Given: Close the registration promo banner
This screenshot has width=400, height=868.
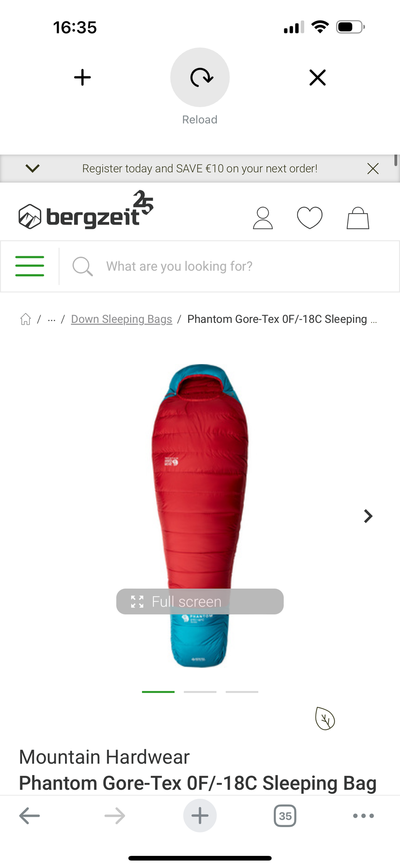Looking at the screenshot, I should [373, 169].
